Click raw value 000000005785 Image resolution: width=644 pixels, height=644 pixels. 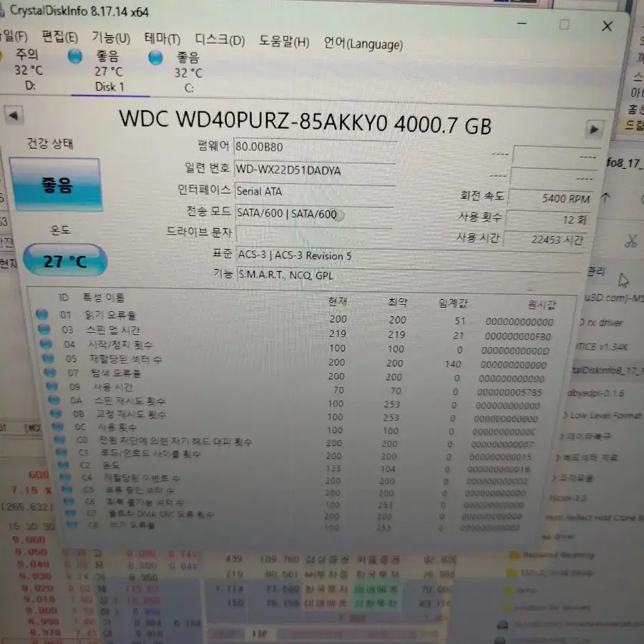(x=509, y=392)
